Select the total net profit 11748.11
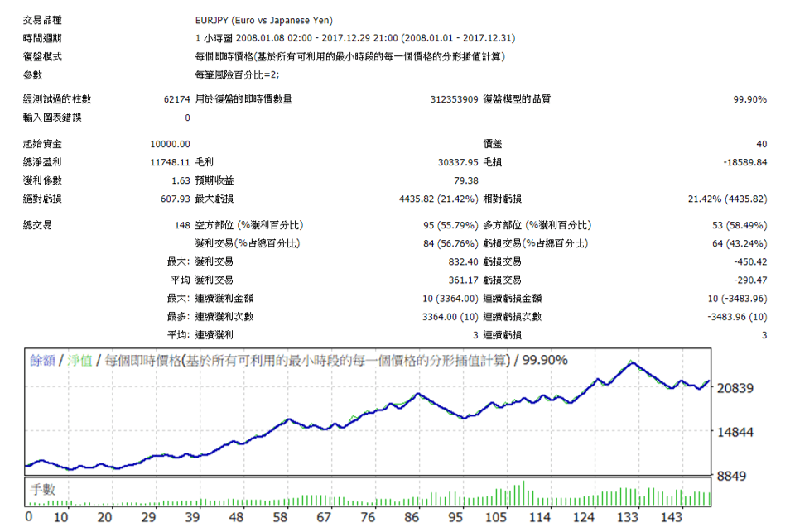The height and width of the screenshot is (532, 795). tap(169, 161)
